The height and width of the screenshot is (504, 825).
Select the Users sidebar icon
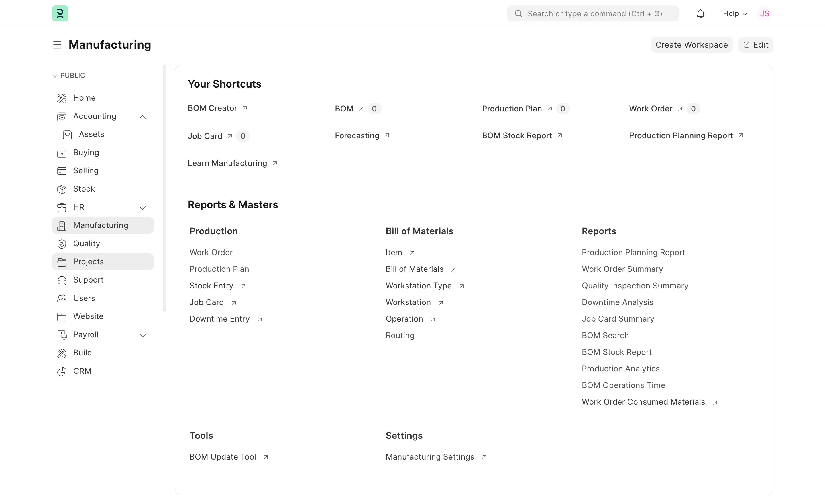click(x=62, y=298)
